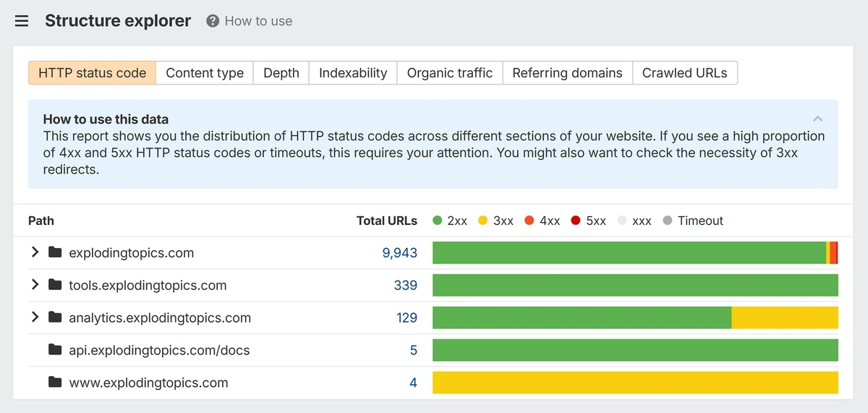Click the yellow bar for www.explodingtopics.com
The image size is (868, 413).
point(635,383)
